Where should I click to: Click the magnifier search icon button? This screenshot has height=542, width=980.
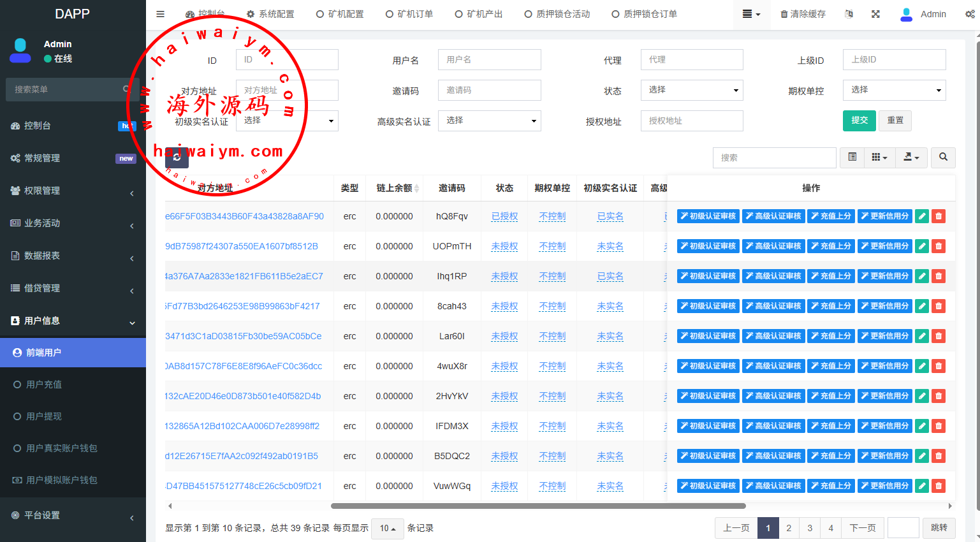click(943, 157)
